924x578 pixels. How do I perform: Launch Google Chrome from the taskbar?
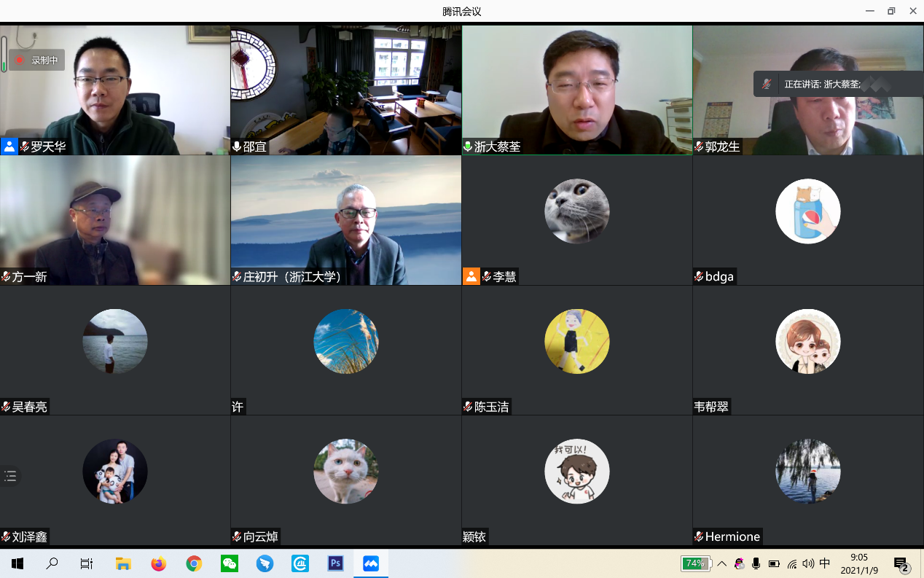194,563
